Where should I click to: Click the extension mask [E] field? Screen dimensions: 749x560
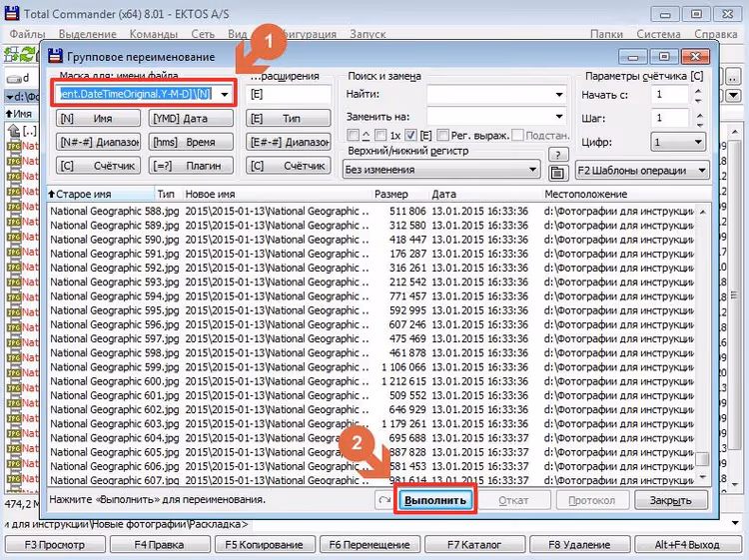click(x=288, y=94)
